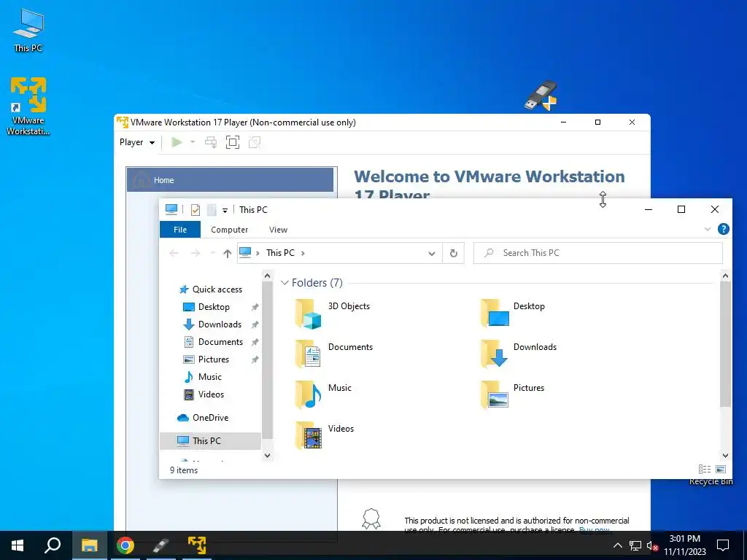The image size is (747, 560).
Task: Open Music in the navigation pane
Action: coord(209,377)
